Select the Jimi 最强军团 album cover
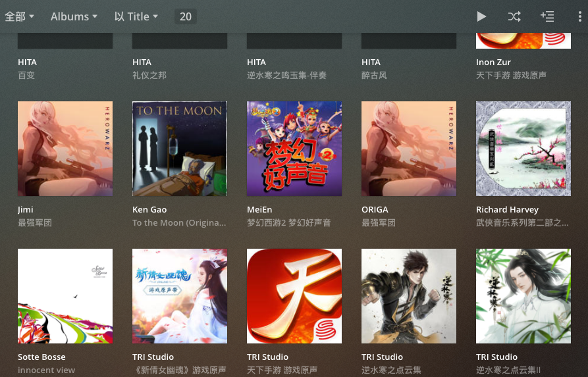The width and height of the screenshot is (588, 377). coord(65,149)
